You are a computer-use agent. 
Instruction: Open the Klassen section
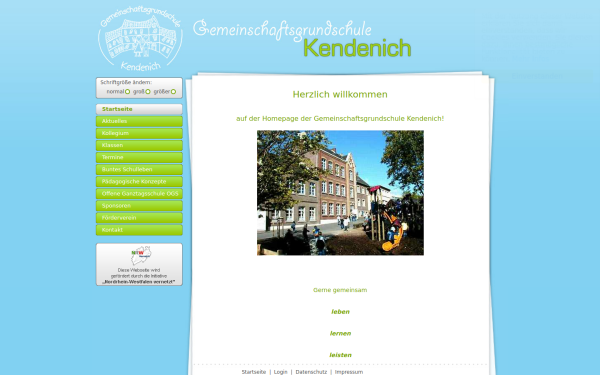(139, 145)
